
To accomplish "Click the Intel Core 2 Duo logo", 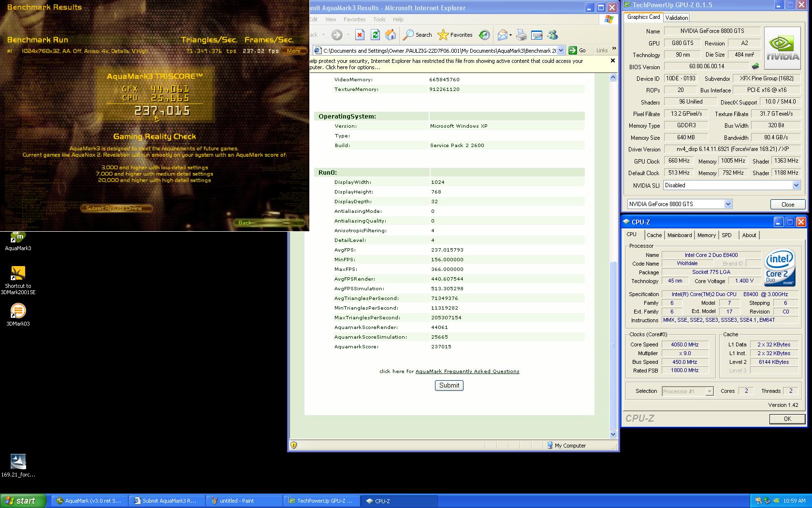I will (780, 267).
